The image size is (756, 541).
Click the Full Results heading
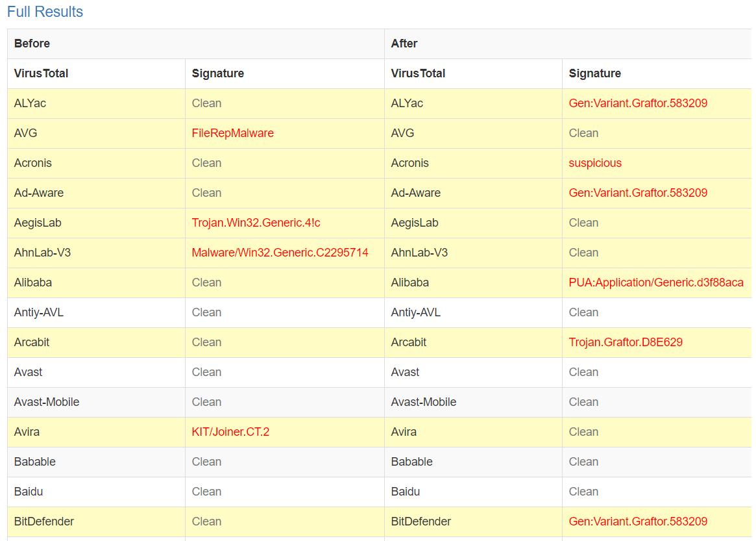[45, 12]
